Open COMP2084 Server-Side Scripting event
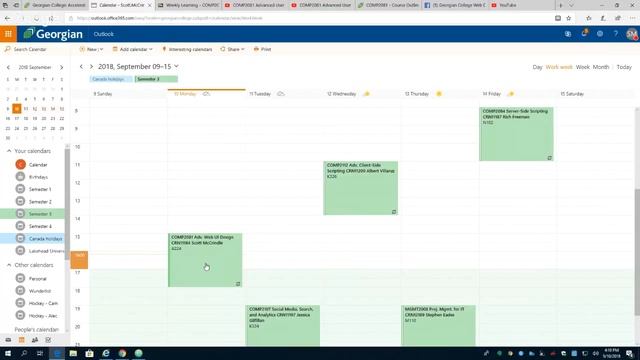The image size is (640, 360). [516, 134]
